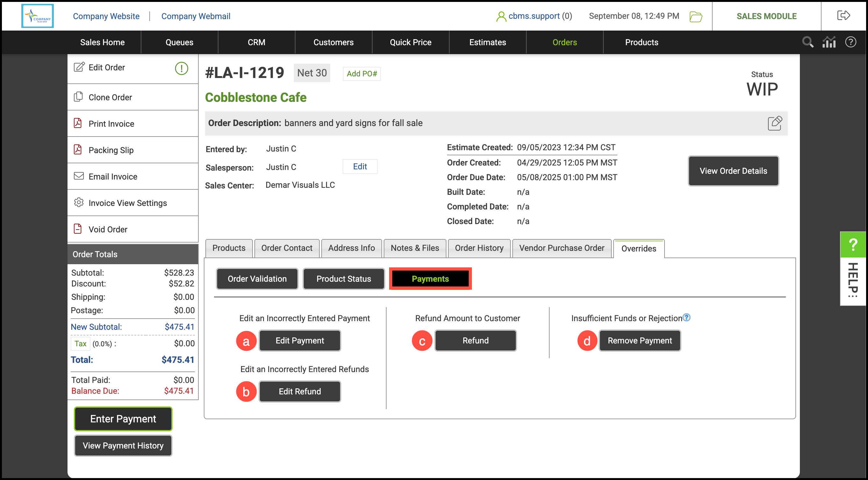
Task: Click the green exclamation alert icon
Action: [181, 68]
